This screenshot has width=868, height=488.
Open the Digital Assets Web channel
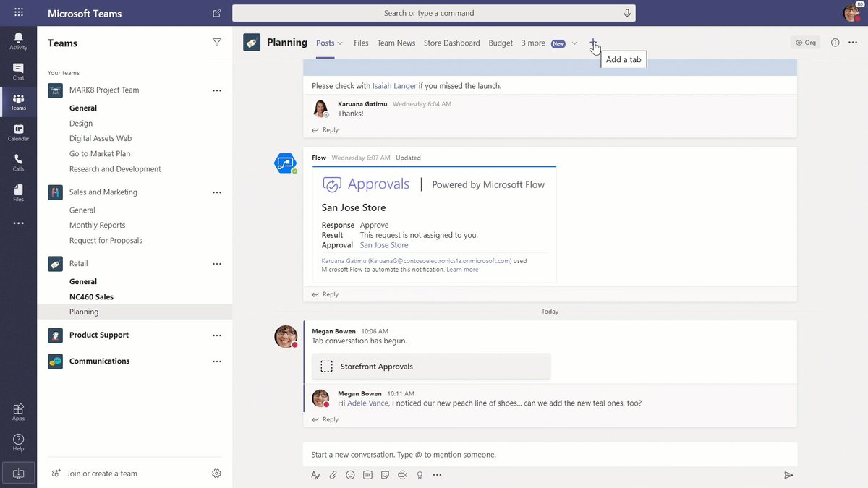click(101, 139)
